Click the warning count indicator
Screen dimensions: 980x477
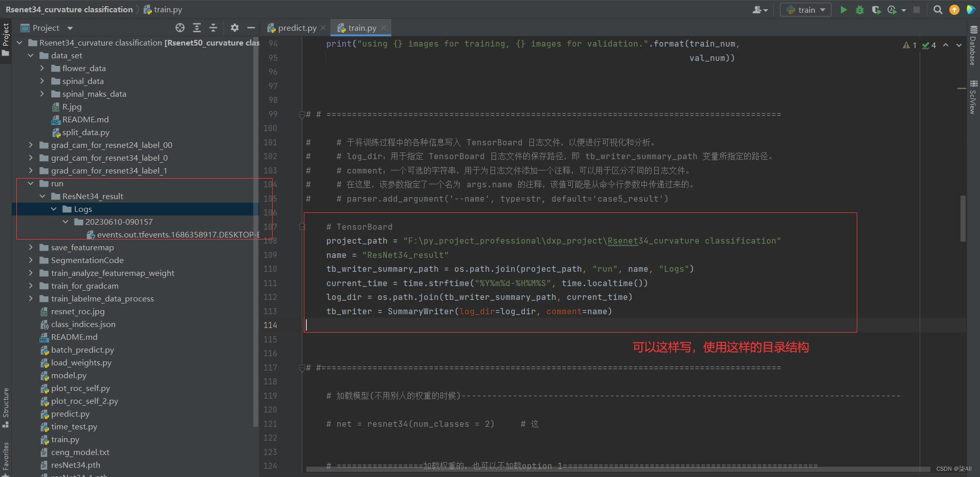pos(910,45)
